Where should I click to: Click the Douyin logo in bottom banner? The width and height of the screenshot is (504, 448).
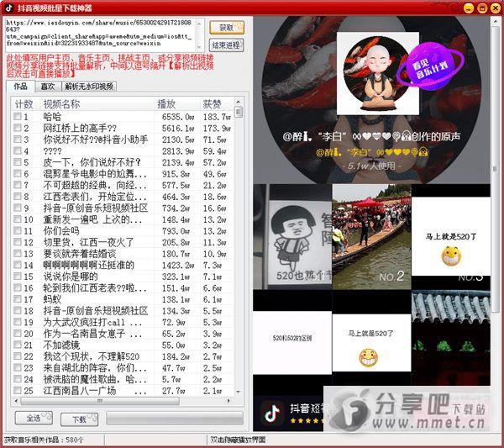pos(272,413)
